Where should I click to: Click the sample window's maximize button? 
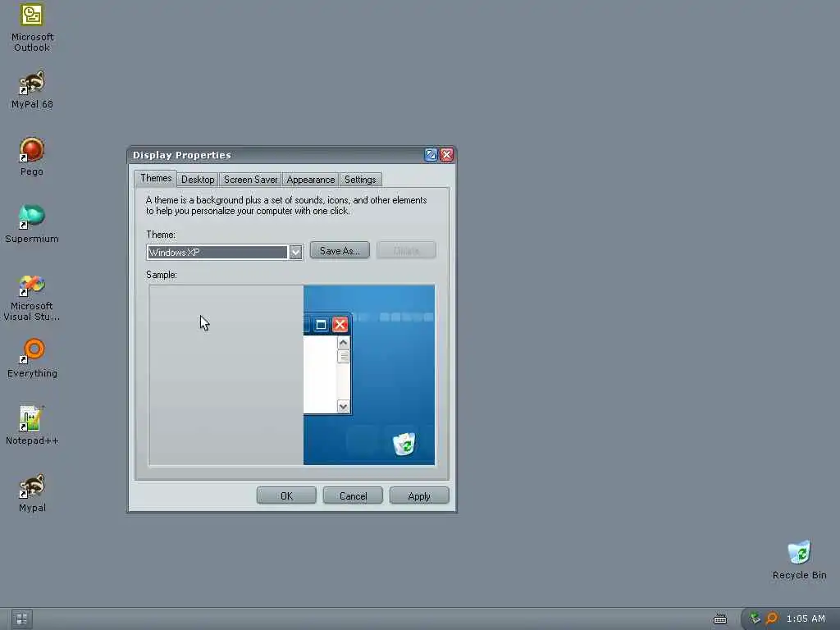click(x=321, y=325)
